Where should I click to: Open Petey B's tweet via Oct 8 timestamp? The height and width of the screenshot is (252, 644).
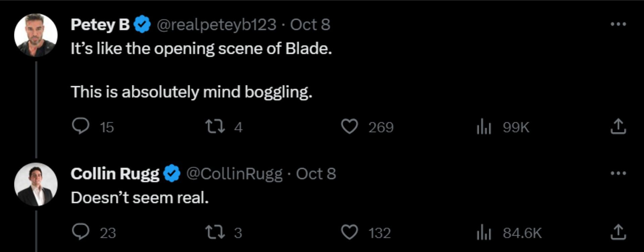click(x=310, y=25)
